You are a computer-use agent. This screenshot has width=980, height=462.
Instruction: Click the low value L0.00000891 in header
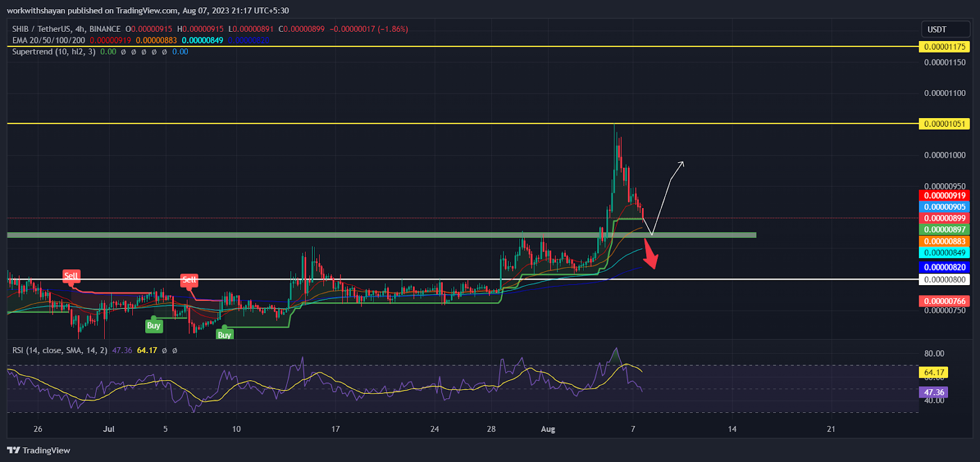click(251, 29)
